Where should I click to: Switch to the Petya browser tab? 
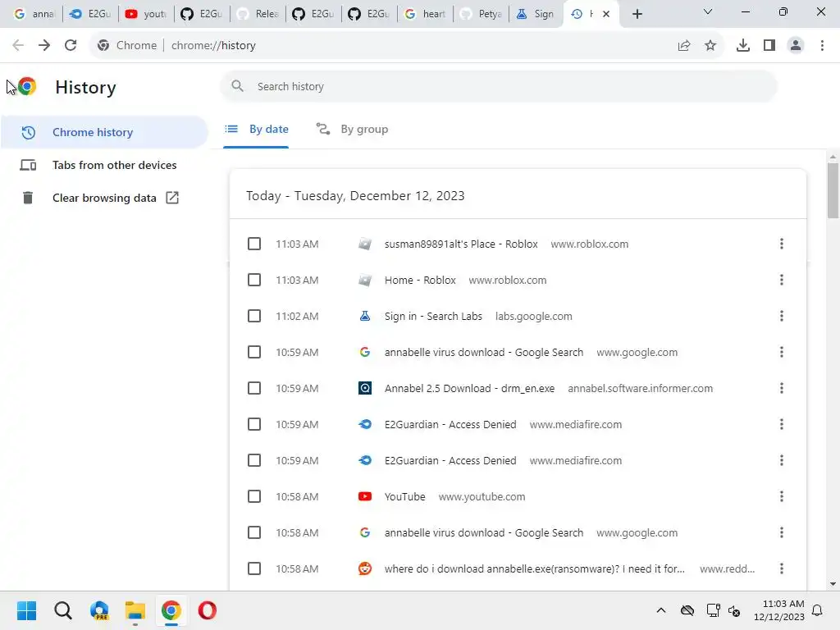481,14
